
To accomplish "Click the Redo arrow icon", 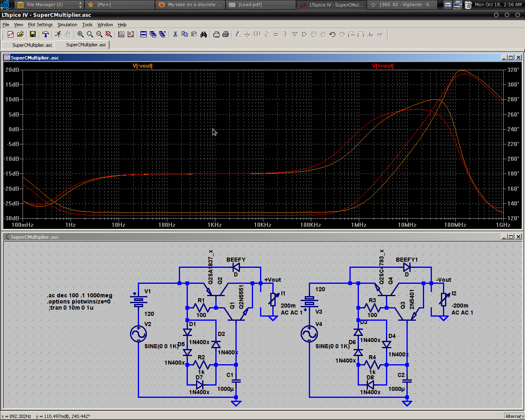I will click(342, 34).
